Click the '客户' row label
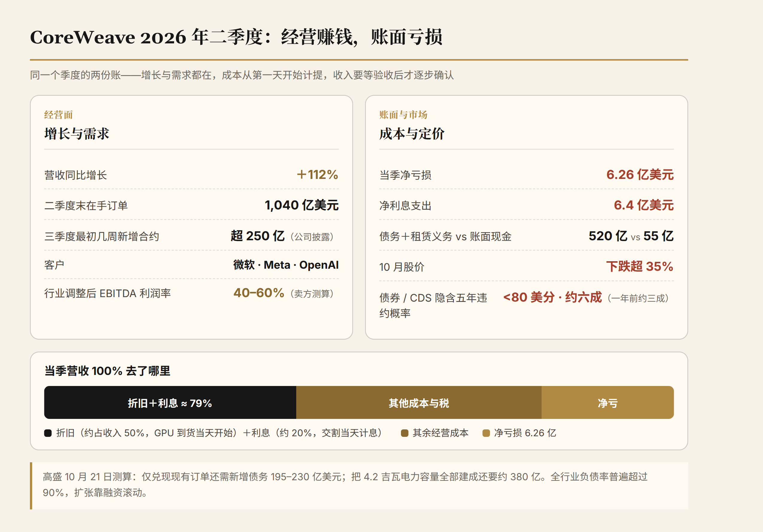 [54, 265]
